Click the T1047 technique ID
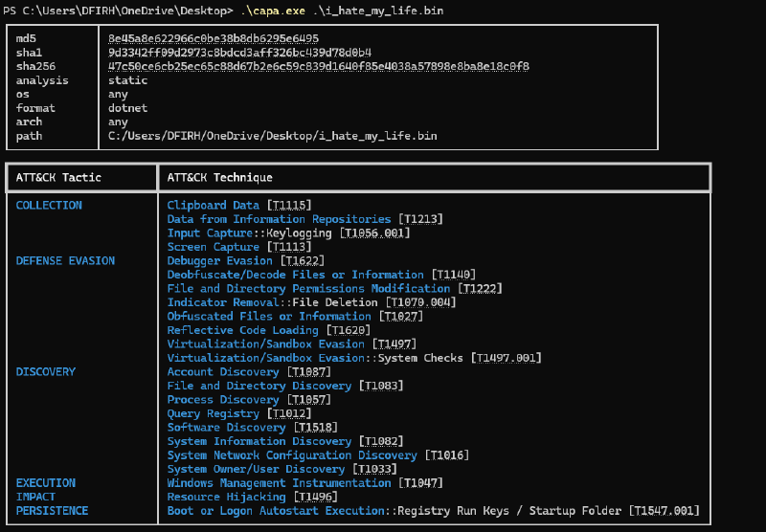Screen dimensions: 766x532 coord(420,483)
